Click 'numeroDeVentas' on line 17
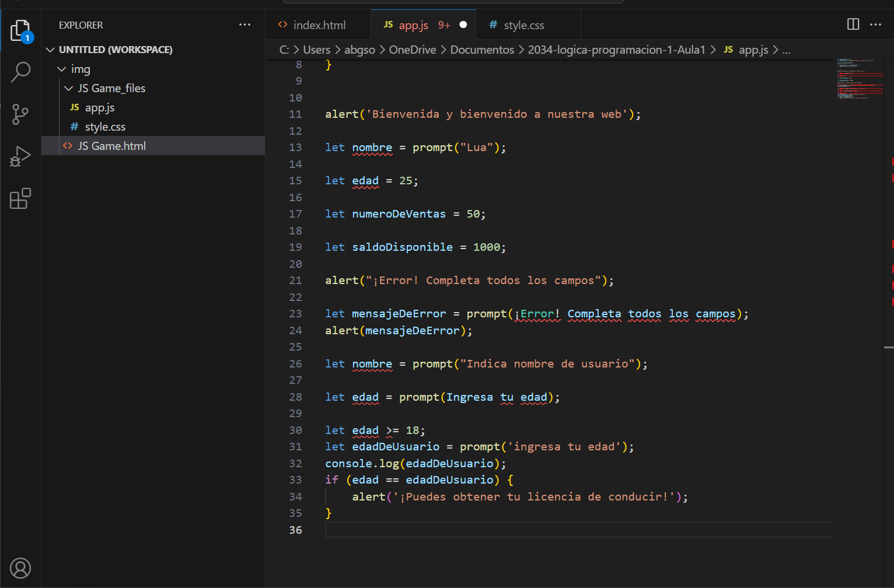The height and width of the screenshot is (588, 894). click(x=399, y=214)
